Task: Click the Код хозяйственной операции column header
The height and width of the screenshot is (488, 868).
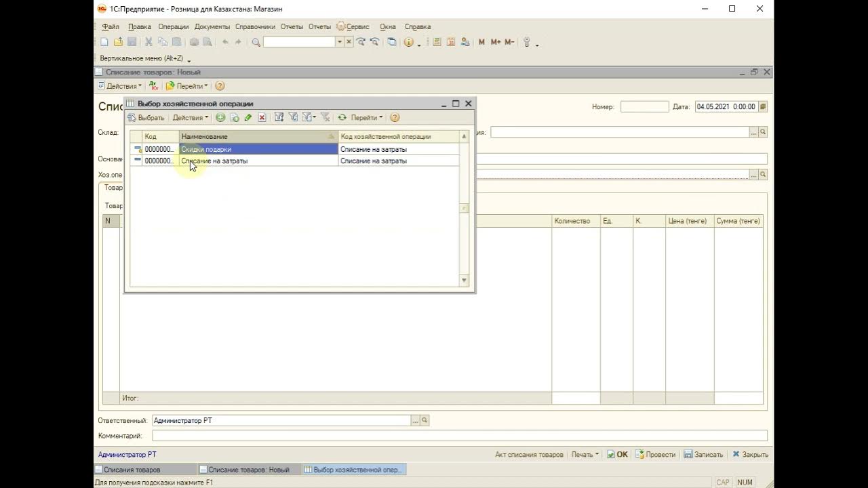Action: point(399,136)
